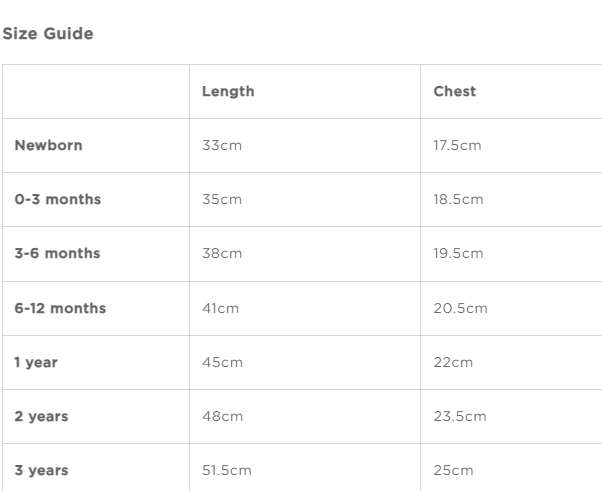This screenshot has width=602, height=491.
Task: Click the 23.5cm chest value
Action: pos(459,416)
